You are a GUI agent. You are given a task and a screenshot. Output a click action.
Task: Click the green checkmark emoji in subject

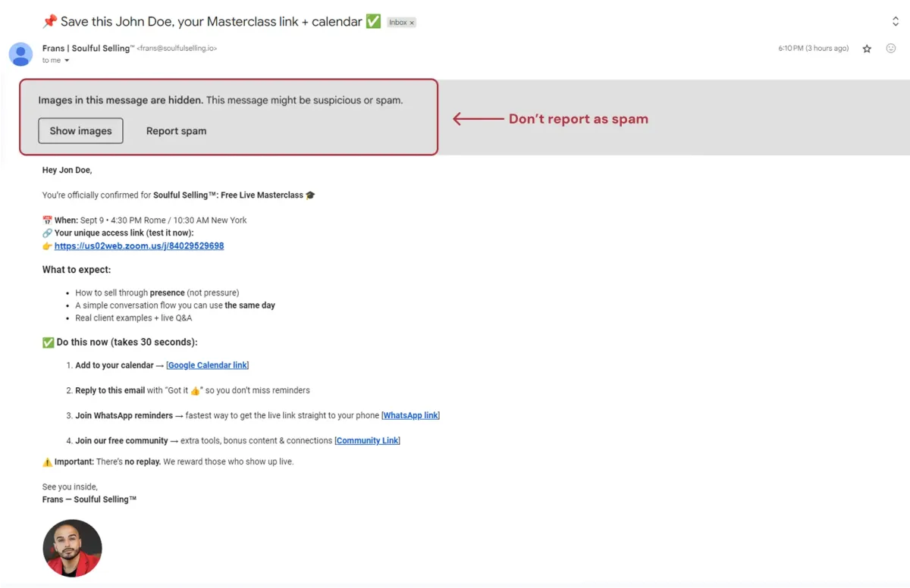coord(373,21)
